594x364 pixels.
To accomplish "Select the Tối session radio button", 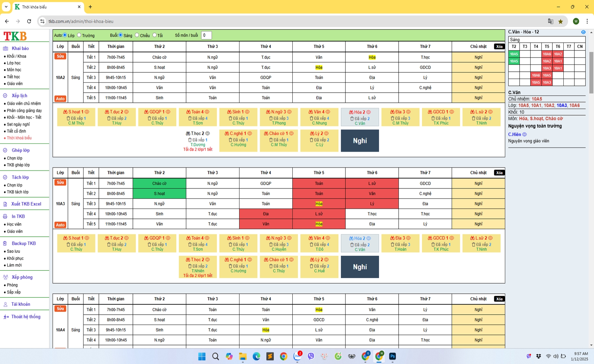I will (154, 35).
